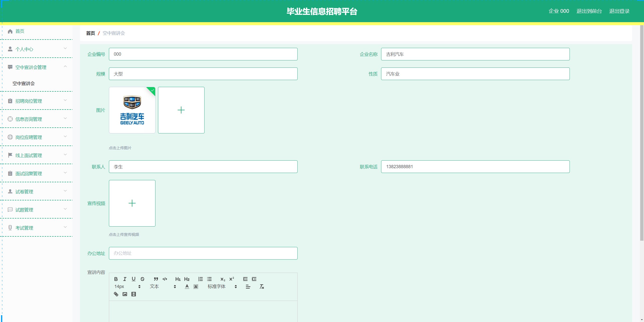
Task: Toggle underline formatting
Action: 134,279
